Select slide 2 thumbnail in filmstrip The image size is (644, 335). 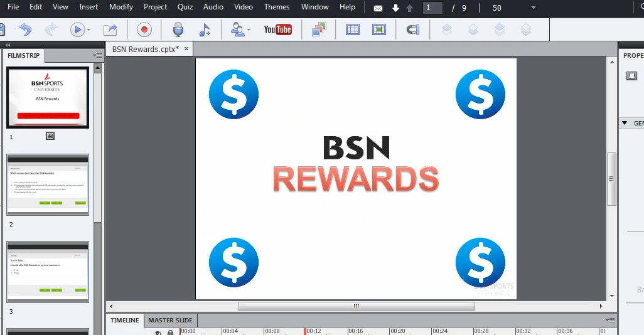pos(48,184)
